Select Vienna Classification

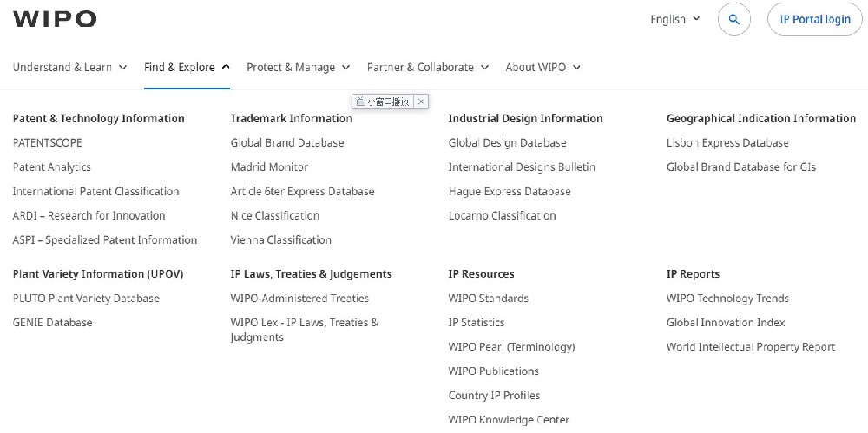click(280, 240)
